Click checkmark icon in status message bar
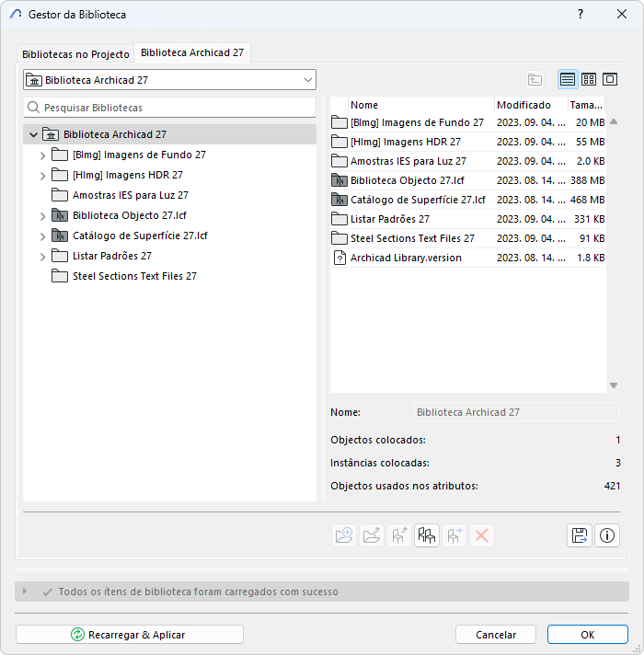 (x=48, y=592)
